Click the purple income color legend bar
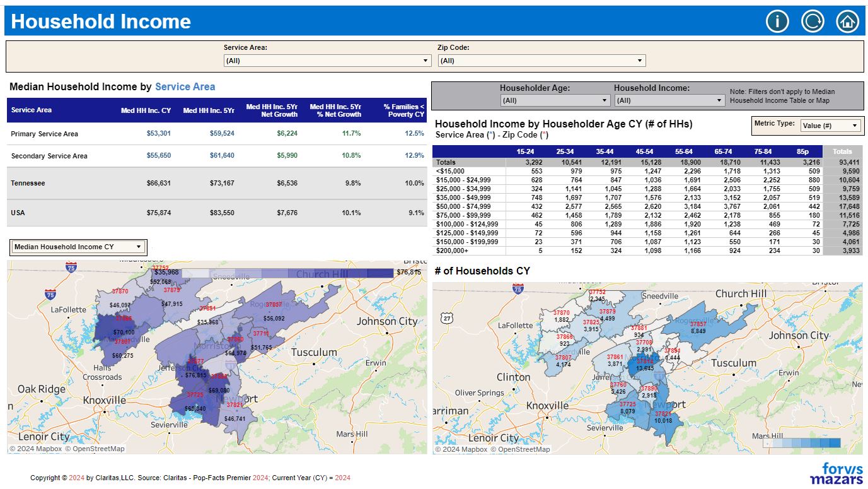Screen dimensions: 868x489 pyautogui.click(x=282, y=273)
